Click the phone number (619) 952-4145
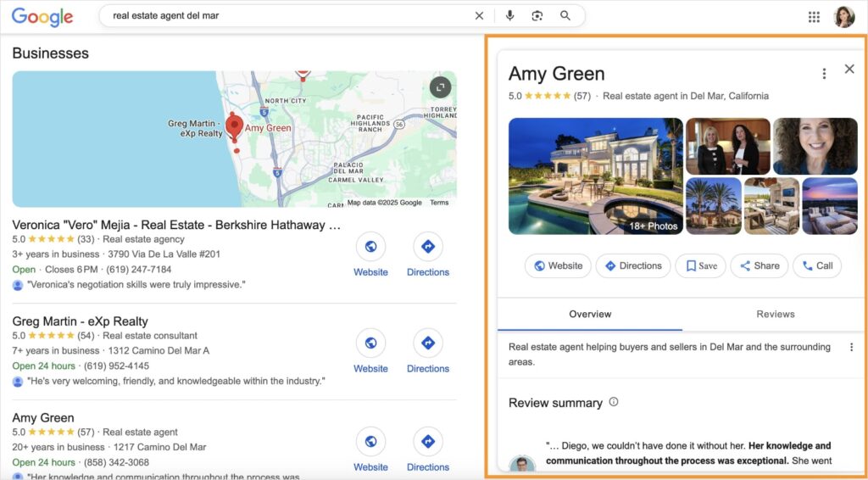The image size is (868, 480). pos(116,366)
